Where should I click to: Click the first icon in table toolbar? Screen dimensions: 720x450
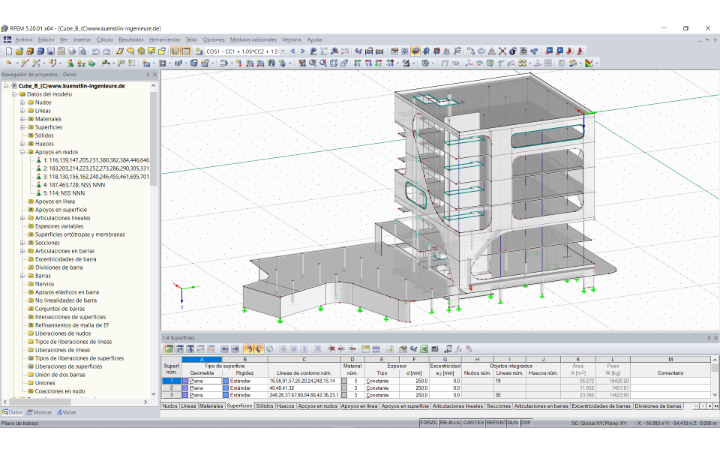(169, 349)
